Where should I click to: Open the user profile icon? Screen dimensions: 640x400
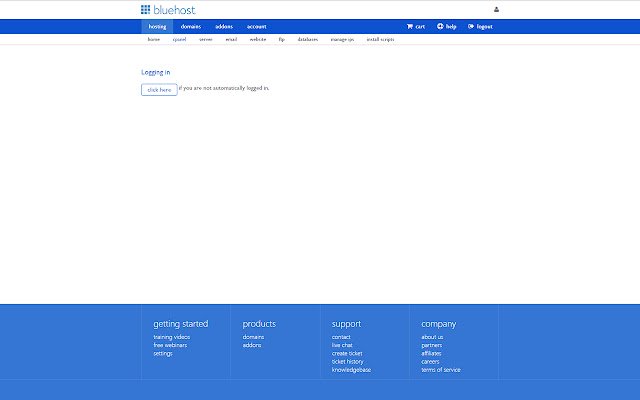pyautogui.click(x=496, y=9)
